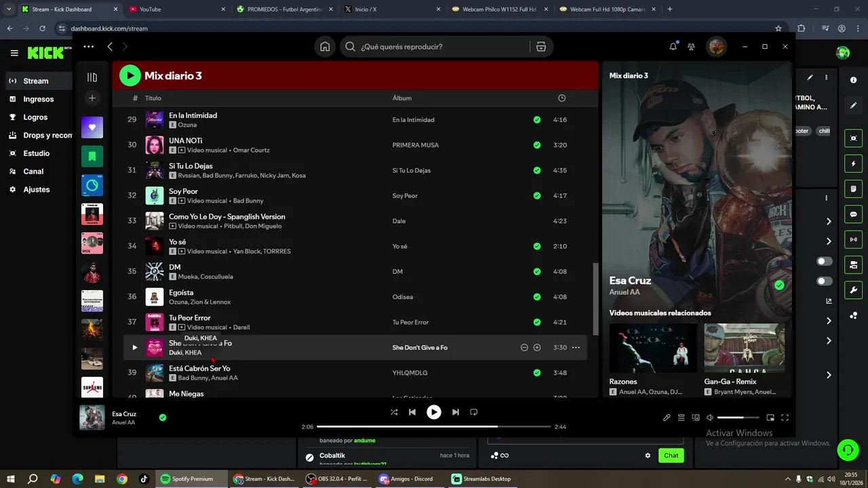868x488 pixels.
Task: Open more options for She Don't Give a Fo
Action: (x=576, y=348)
